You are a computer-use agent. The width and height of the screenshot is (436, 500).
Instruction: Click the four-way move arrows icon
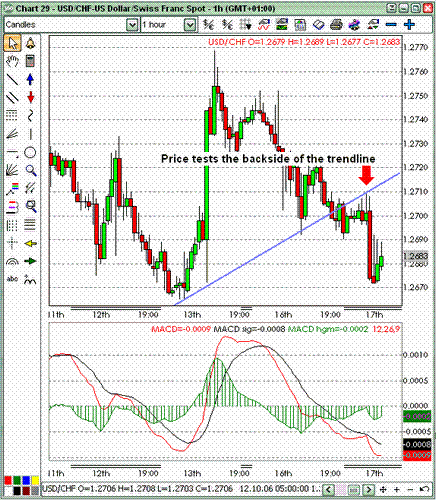click(x=383, y=489)
